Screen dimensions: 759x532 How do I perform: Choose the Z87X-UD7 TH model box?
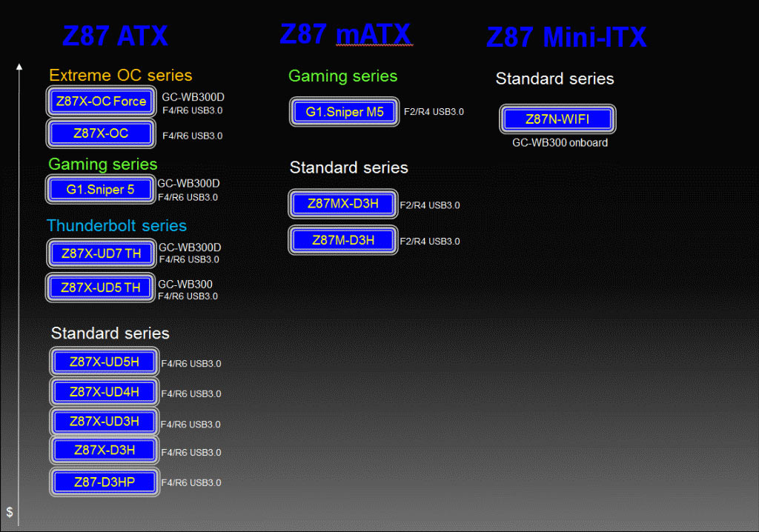click(102, 253)
